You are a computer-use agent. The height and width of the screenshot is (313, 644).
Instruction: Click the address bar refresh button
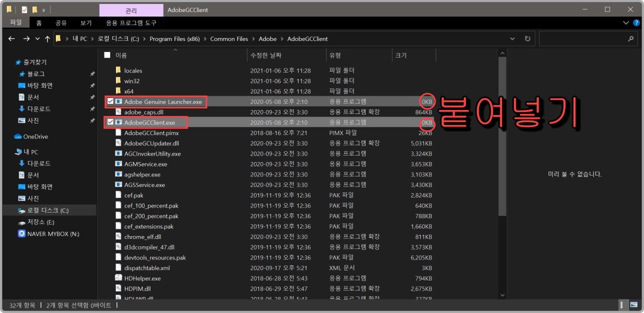pos(527,38)
